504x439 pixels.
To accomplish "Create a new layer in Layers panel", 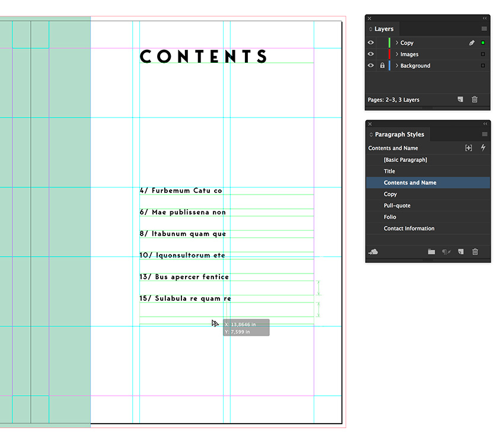I will [x=461, y=99].
